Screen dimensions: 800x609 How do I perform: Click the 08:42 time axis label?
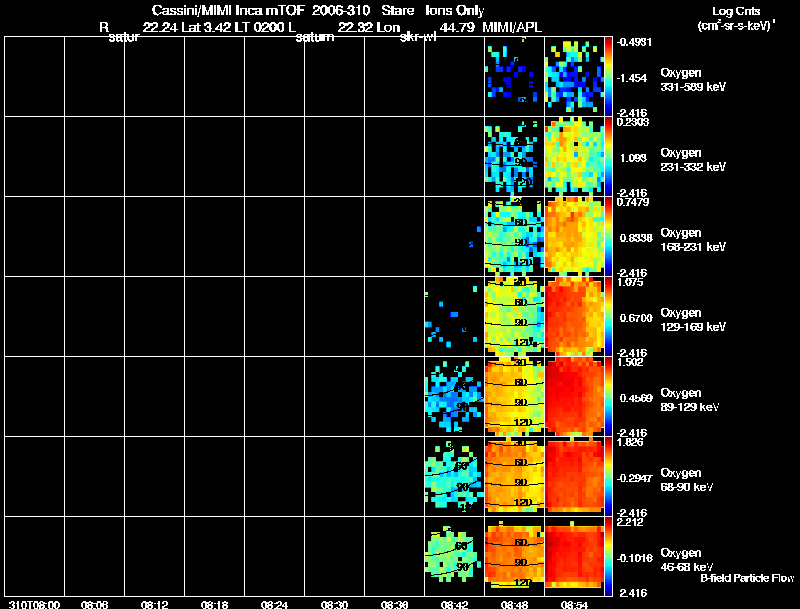point(455,605)
